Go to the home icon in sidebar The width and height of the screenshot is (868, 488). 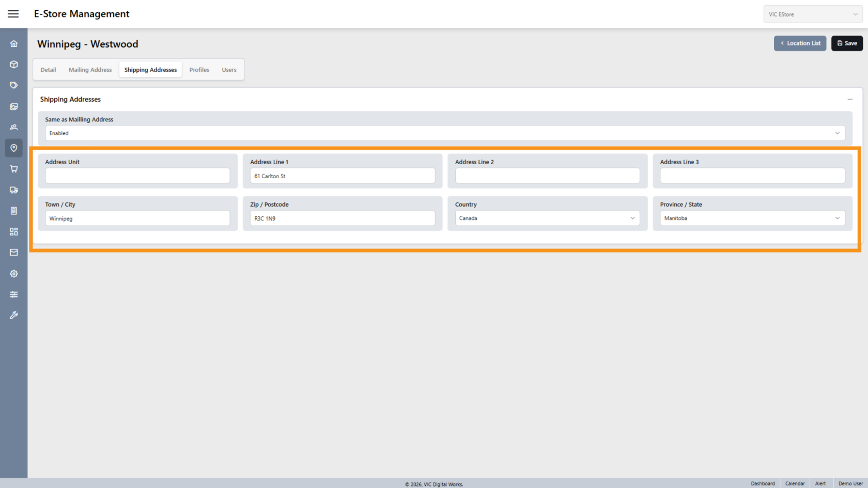14,44
